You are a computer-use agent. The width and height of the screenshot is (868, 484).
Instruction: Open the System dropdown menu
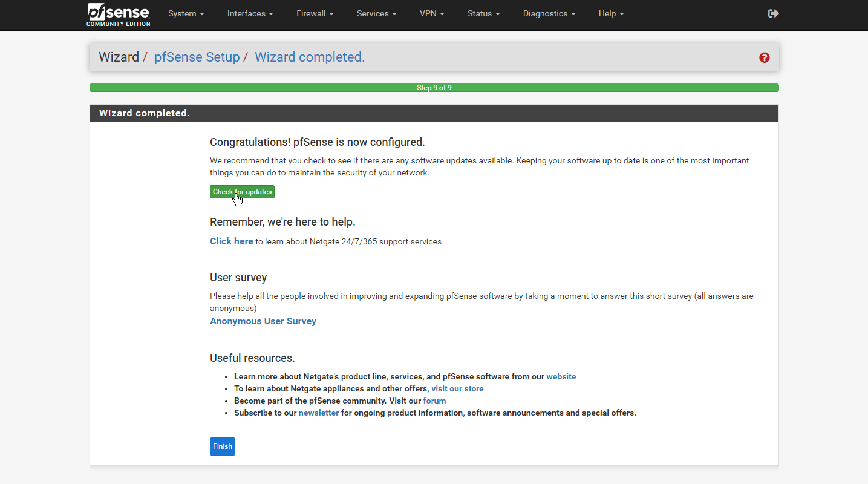pos(186,13)
